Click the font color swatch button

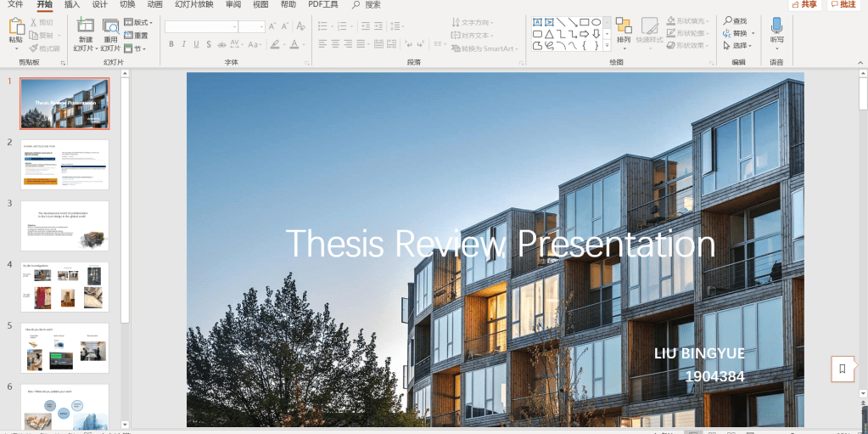pos(294,44)
